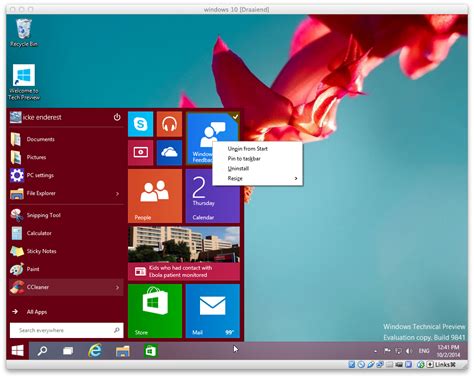This screenshot has height=378, width=474.
Task: Show hidden tray icons arrow
Action: (x=376, y=351)
